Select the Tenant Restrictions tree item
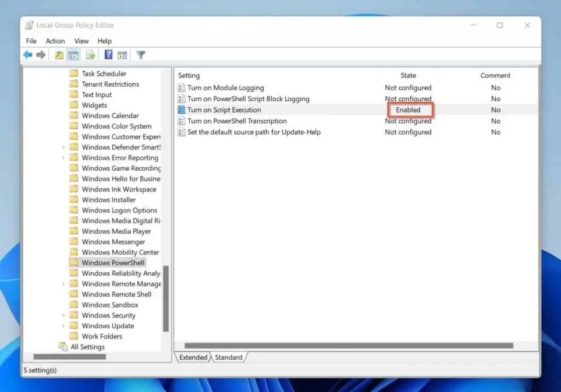 [110, 84]
